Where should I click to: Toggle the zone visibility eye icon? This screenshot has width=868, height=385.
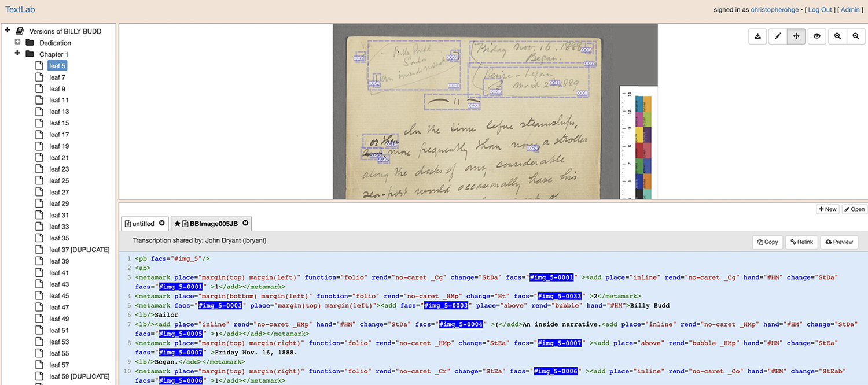(x=816, y=36)
